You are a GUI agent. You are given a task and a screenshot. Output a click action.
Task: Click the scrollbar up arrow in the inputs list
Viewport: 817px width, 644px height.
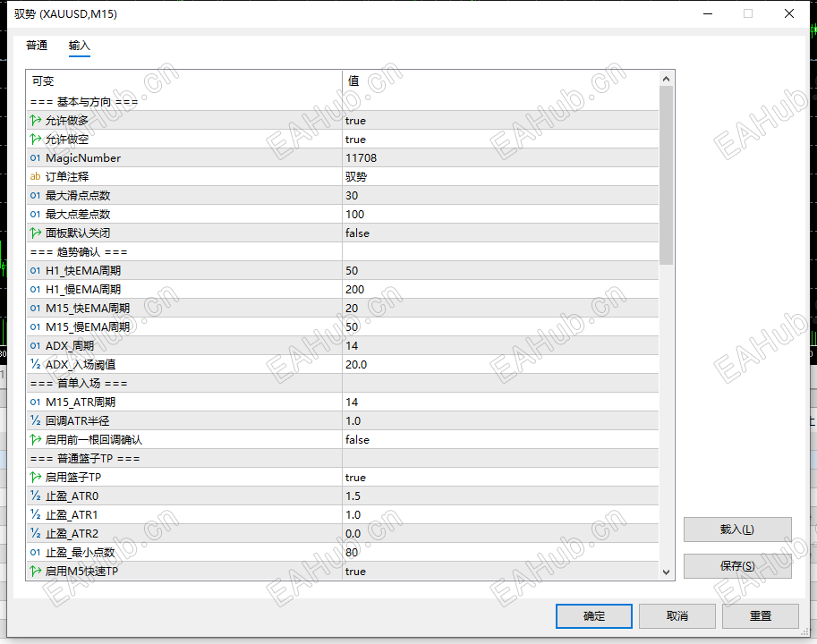(666, 79)
